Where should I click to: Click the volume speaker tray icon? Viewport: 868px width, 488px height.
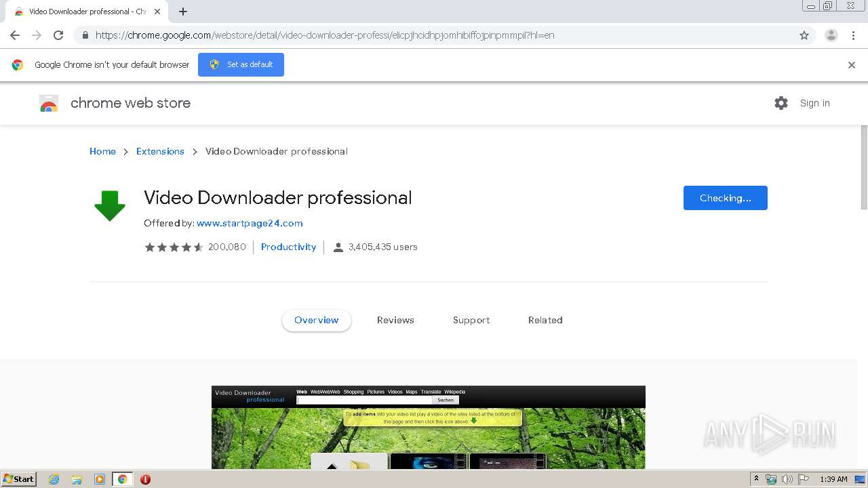[x=787, y=479]
